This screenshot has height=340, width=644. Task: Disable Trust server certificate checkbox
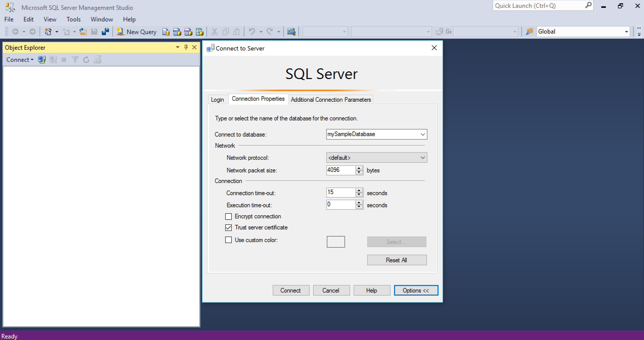pos(228,228)
